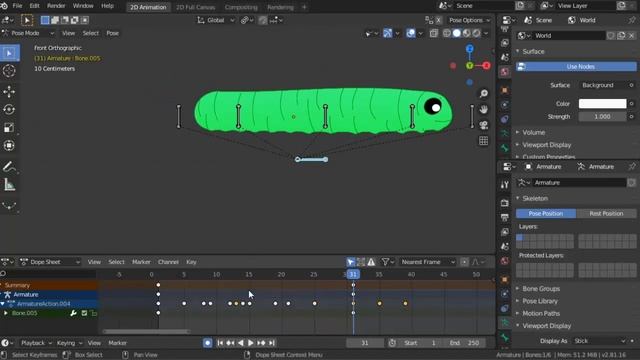Expand Bone.005 channel in Dope Sheet

[x=6, y=313]
